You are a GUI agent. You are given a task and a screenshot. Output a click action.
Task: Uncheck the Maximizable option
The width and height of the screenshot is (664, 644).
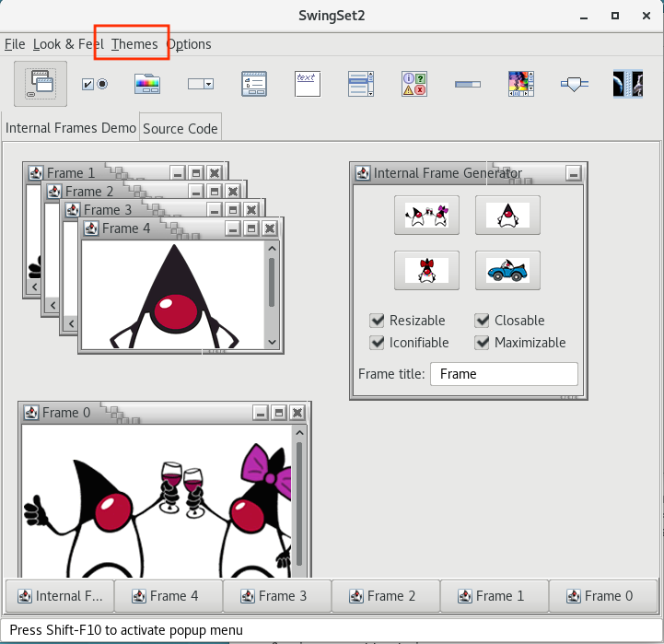(483, 343)
